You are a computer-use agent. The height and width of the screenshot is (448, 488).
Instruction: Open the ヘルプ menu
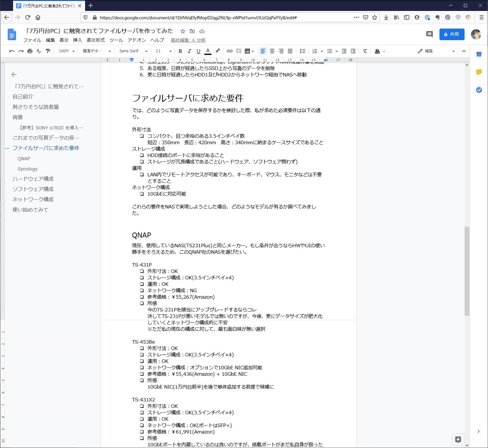pyautogui.click(x=157, y=40)
